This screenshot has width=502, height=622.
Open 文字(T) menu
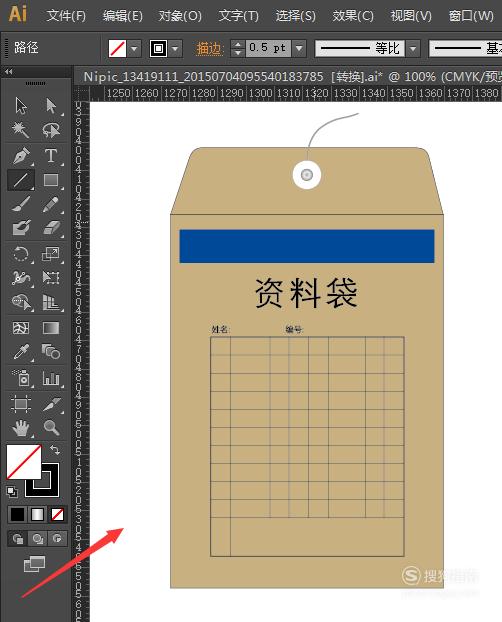coord(238,16)
